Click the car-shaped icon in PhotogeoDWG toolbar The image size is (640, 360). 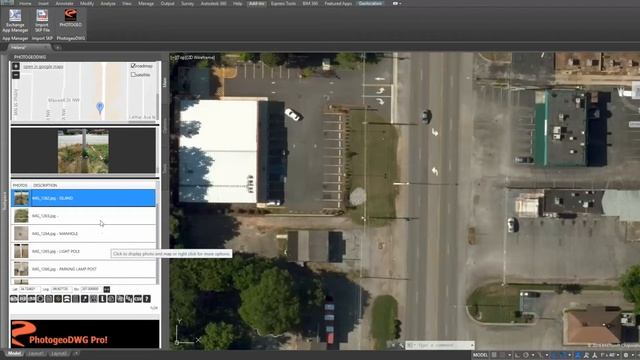pos(67,299)
